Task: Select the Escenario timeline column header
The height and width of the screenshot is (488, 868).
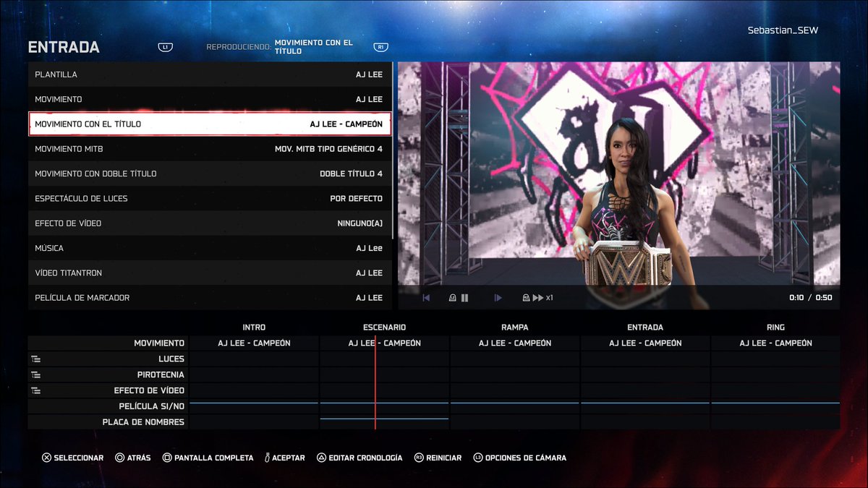Action: pyautogui.click(x=384, y=328)
